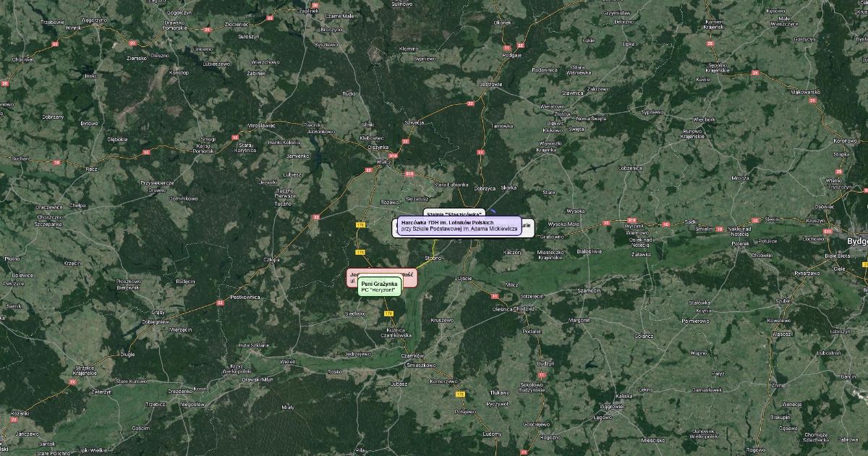This screenshot has height=456, width=868.
Task: Click the Czarnków town label
Action: click(x=414, y=355)
